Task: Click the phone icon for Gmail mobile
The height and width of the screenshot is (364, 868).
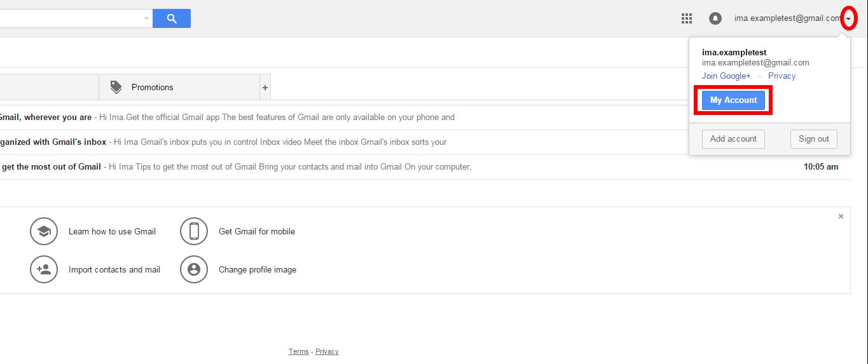Action: point(194,231)
